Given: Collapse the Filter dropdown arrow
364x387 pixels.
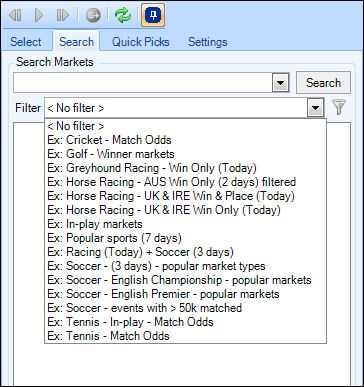Looking at the screenshot, I should point(315,108).
